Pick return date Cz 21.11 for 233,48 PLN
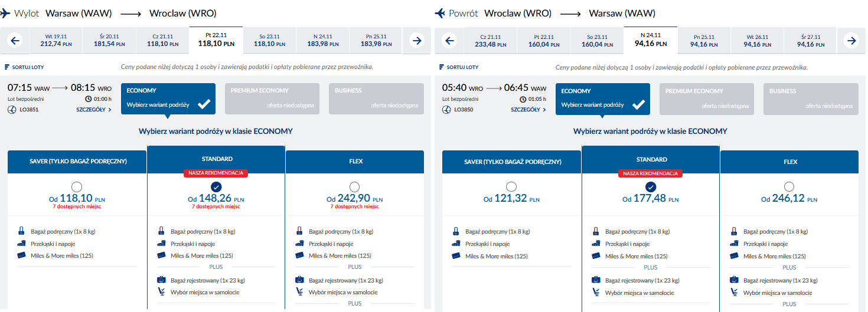The image size is (868, 312). (491, 41)
